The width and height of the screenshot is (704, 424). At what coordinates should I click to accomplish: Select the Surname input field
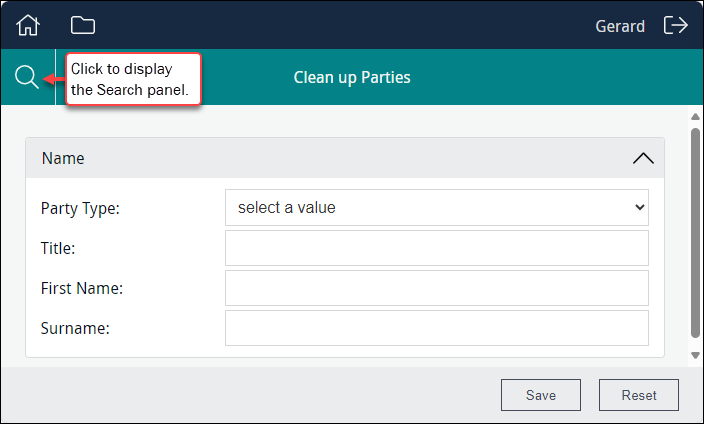[436, 328]
